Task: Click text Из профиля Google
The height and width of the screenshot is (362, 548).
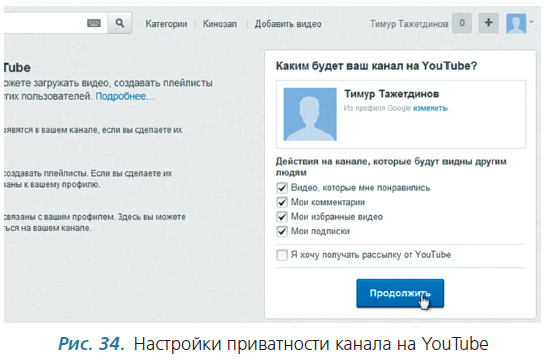Action: (x=377, y=108)
